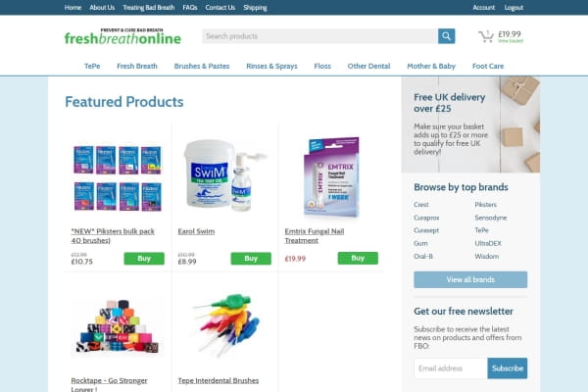This screenshot has width=588, height=392.
Task: Open the Rocktape product image
Action: (x=118, y=326)
